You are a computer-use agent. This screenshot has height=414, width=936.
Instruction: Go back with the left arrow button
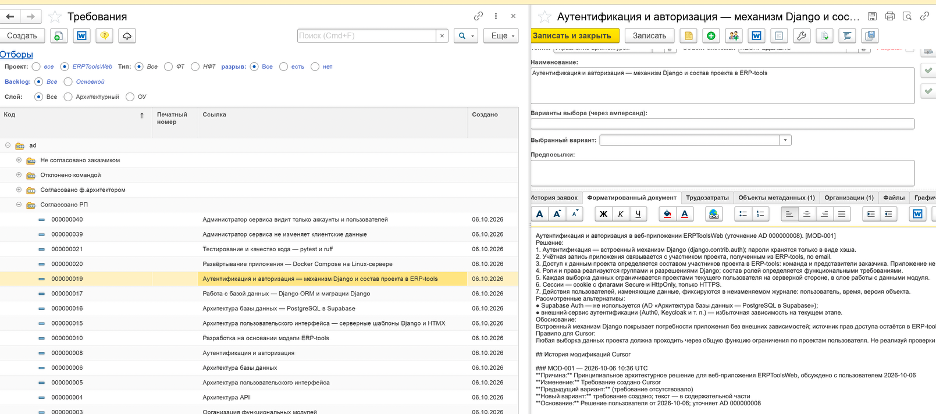(x=9, y=17)
